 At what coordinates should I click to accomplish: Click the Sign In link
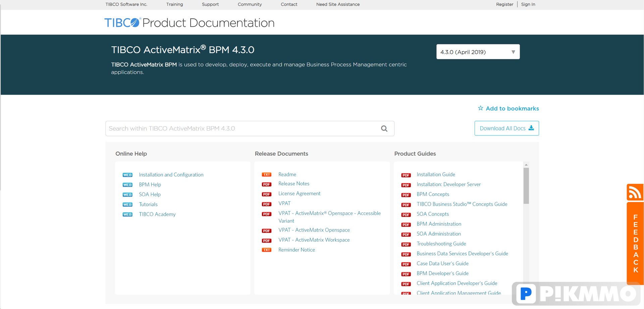(x=528, y=4)
